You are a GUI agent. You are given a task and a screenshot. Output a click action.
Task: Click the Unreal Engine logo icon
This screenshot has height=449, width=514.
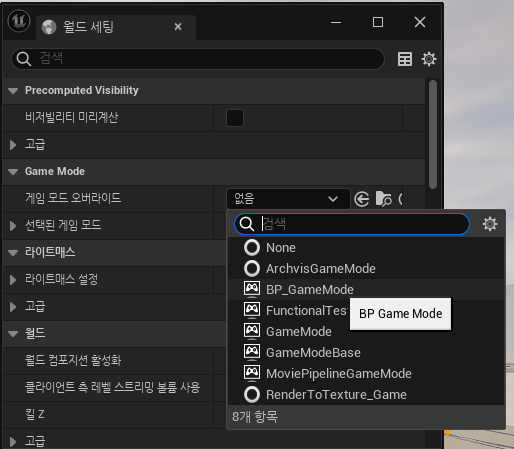click(x=19, y=21)
